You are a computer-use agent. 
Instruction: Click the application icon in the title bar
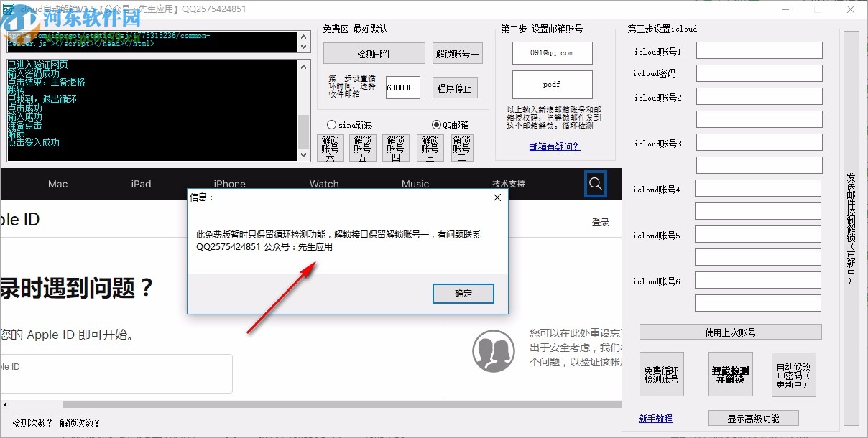9,9
